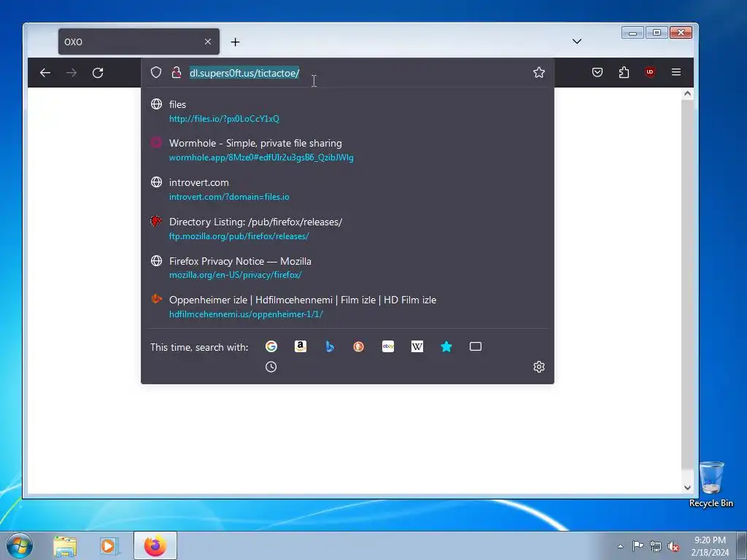Viewport: 747px width, 560px height.
Task: Open Firefox Privacy Notice — Mozilla suggestion
Action: 348,268
